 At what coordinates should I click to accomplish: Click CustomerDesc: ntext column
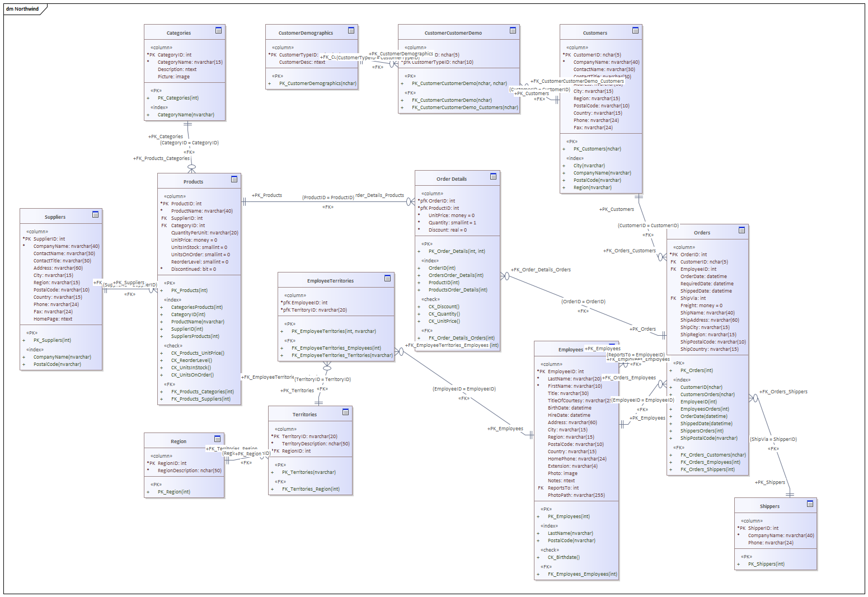coord(302,62)
